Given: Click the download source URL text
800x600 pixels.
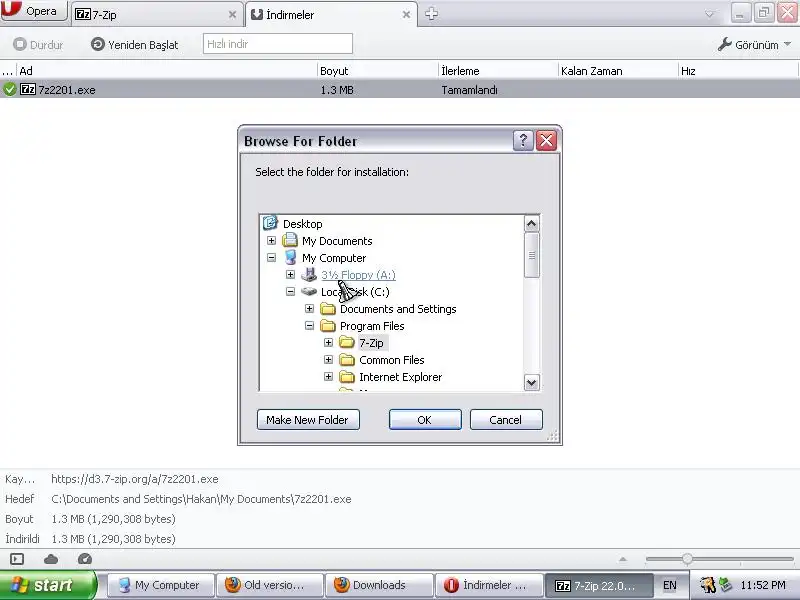Looking at the screenshot, I should 135,479.
